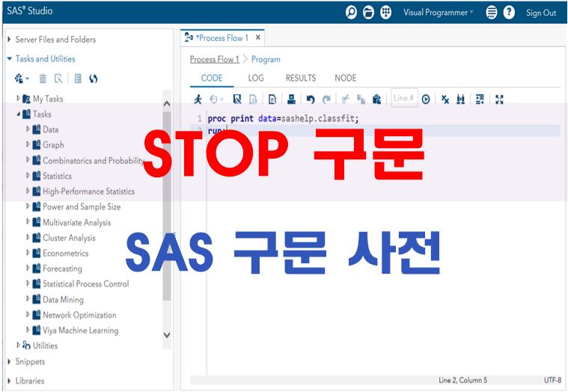Expand the Graph task category
The height and width of the screenshot is (392, 568).
pos(28,144)
